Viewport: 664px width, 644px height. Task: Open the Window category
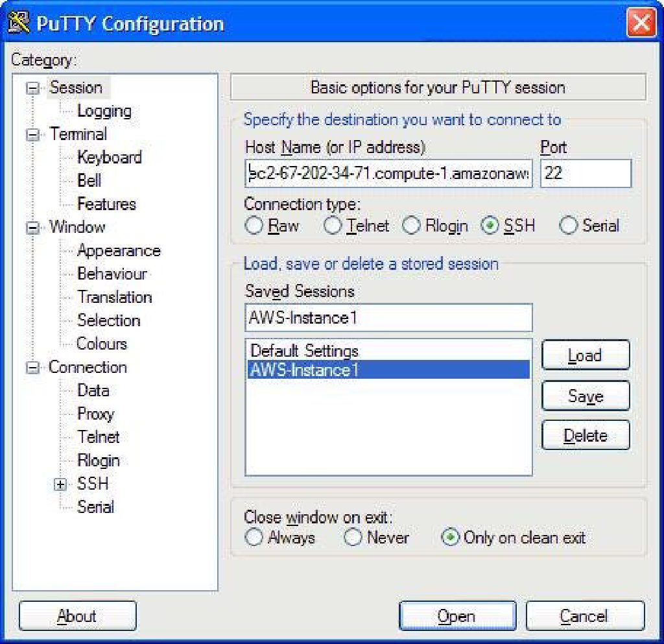point(77,227)
